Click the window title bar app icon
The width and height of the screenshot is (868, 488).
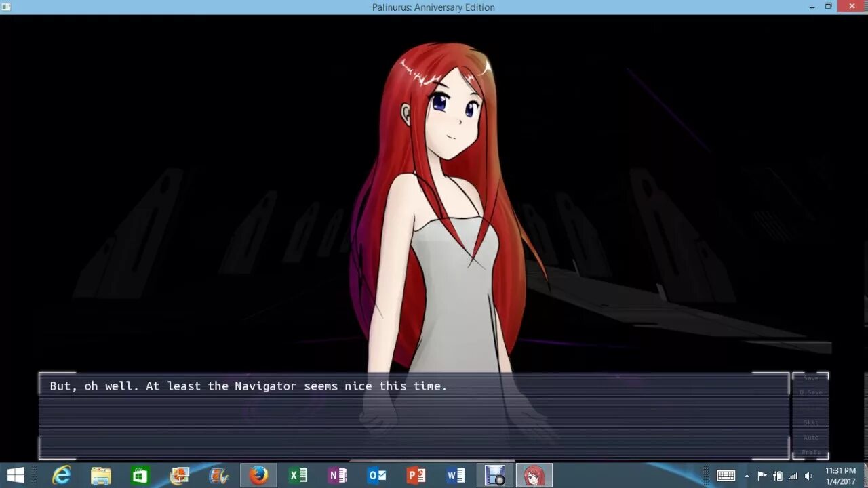pyautogui.click(x=6, y=7)
